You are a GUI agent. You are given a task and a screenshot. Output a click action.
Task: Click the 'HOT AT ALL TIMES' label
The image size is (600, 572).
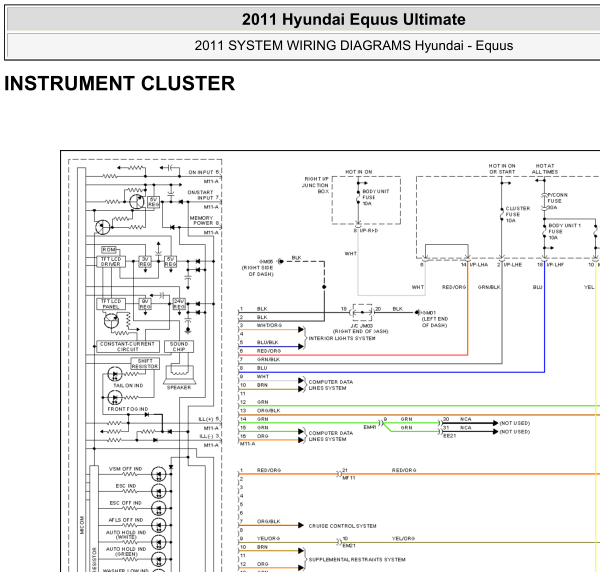pyautogui.click(x=545, y=169)
